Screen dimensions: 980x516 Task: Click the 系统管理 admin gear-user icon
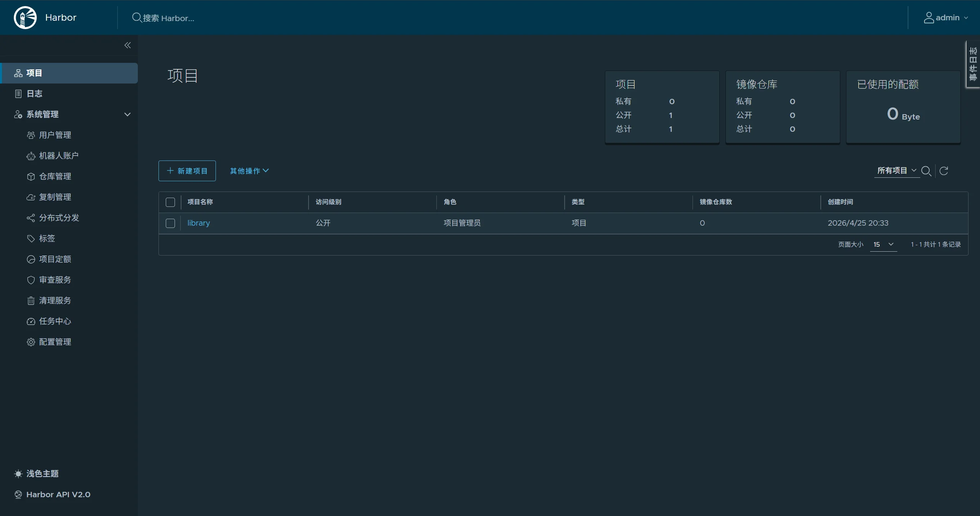(x=18, y=115)
